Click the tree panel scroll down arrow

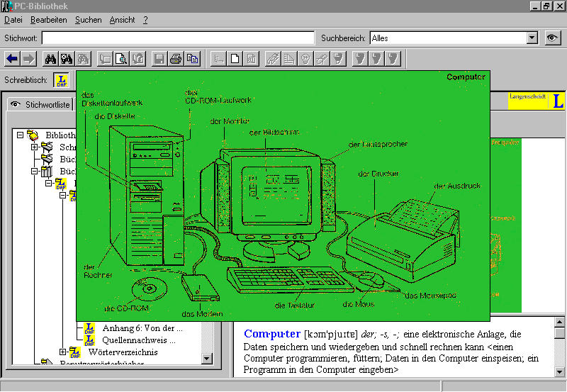(x=207, y=359)
